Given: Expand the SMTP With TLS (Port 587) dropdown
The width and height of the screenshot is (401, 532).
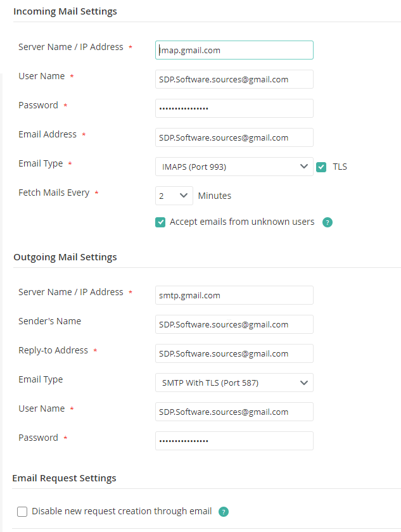Looking at the screenshot, I should [x=234, y=383].
